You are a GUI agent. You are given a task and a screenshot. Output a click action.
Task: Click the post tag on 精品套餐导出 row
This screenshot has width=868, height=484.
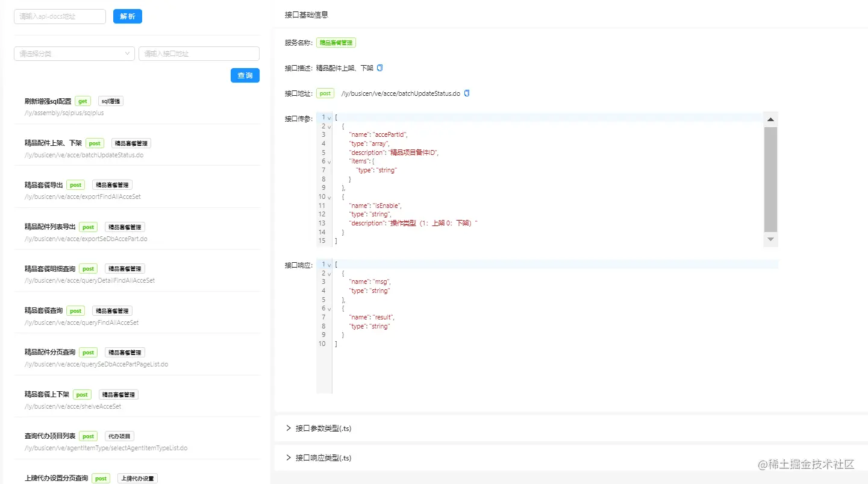pos(75,185)
